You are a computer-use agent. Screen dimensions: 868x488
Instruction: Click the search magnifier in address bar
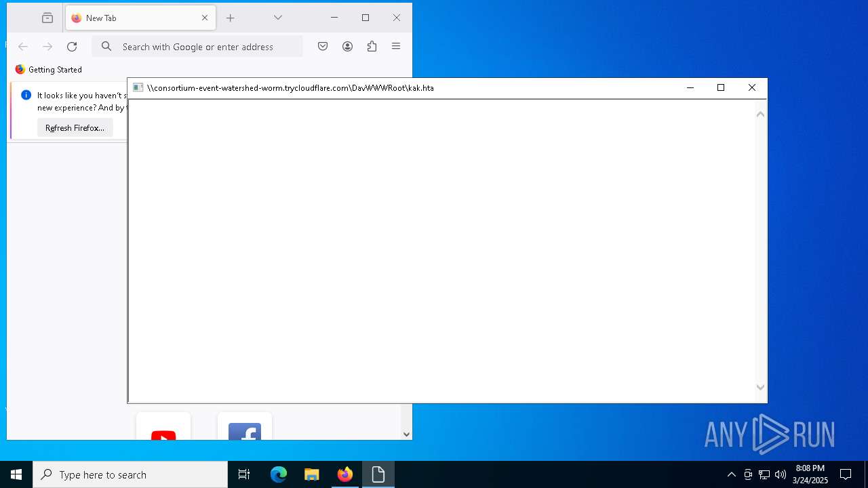pos(106,47)
